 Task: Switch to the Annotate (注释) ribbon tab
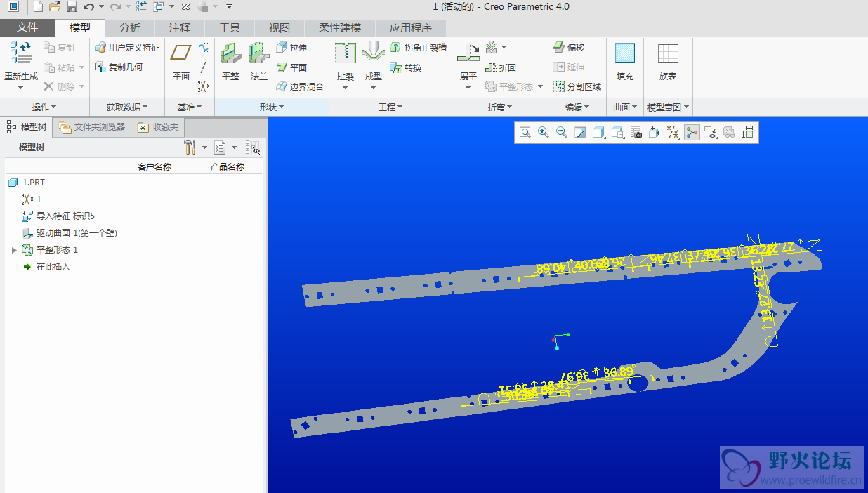180,28
